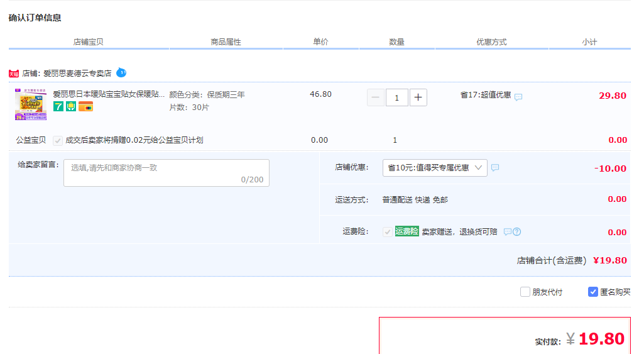Open the Wangwang chat icon beside the store name

(121, 73)
